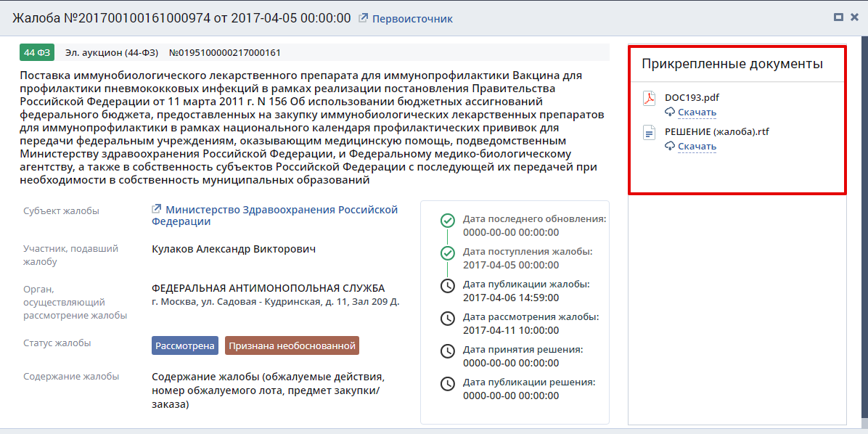The height and width of the screenshot is (434, 868).
Task: Select ФЕДЕРАЛЬНАЯ АНТИМОНОПОЛЬНАЯ СЛУЖБА text
Action: 268,288
